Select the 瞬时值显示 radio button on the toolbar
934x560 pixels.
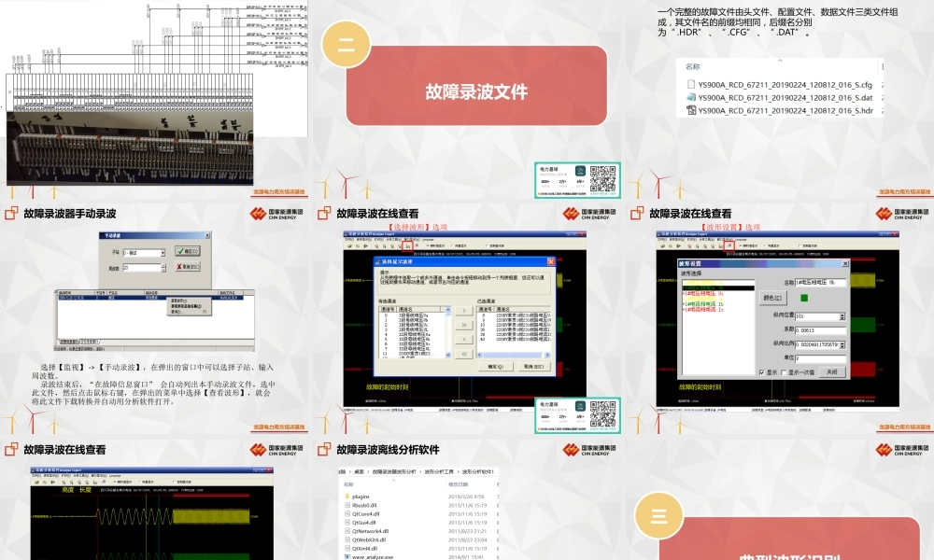point(428,245)
